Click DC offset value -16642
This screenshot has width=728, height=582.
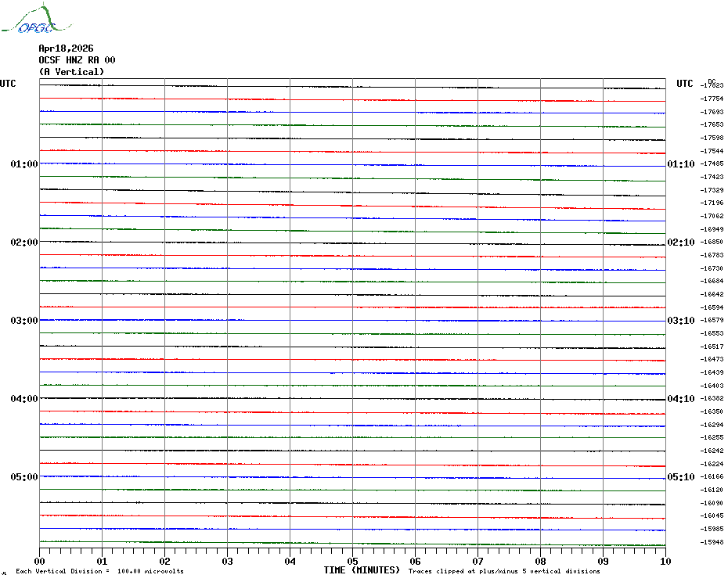712,294
